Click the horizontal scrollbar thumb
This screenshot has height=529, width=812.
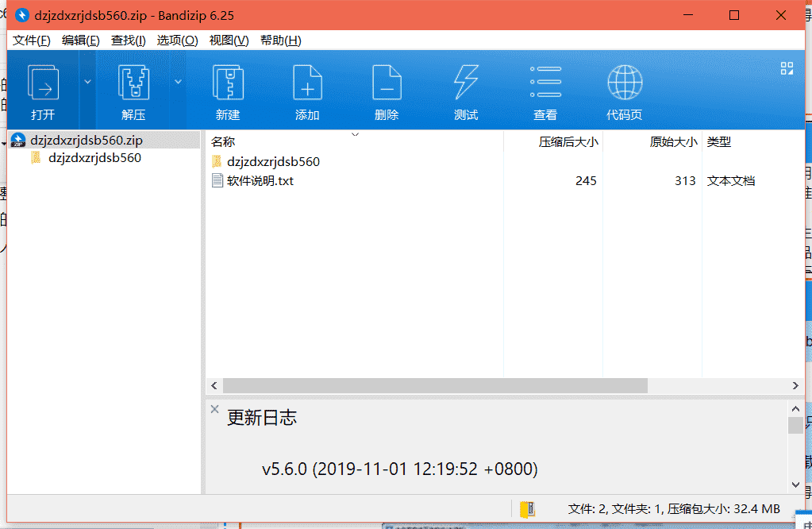(435, 385)
